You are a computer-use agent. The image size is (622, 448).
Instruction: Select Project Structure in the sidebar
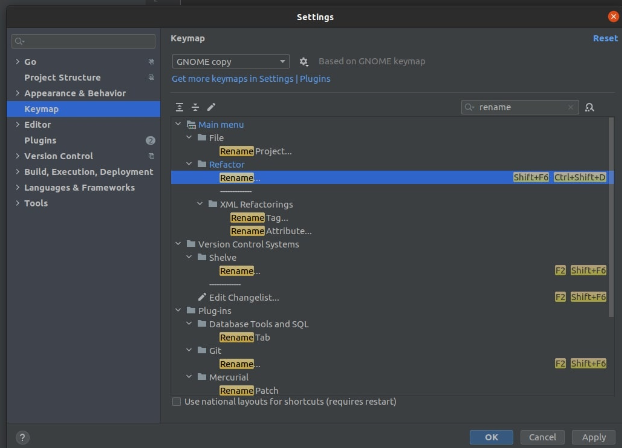tap(62, 78)
